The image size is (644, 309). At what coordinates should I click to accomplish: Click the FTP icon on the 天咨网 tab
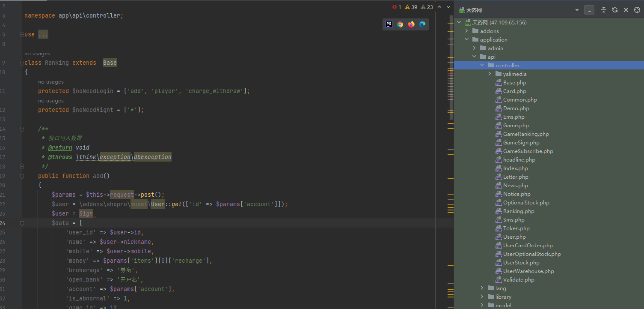[x=462, y=10]
